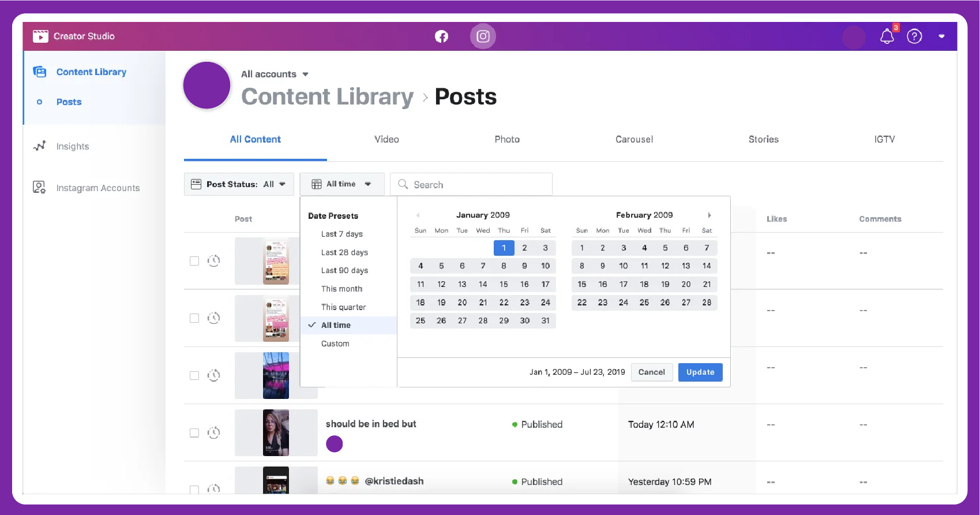Click the clock icon in third post row
Screen dimensions: 980x515
click(213, 375)
